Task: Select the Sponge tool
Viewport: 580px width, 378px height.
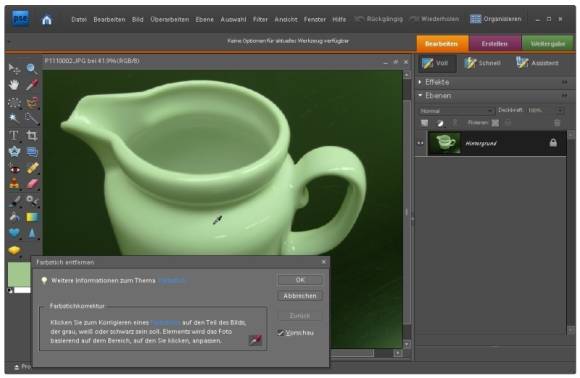Action: click(14, 250)
